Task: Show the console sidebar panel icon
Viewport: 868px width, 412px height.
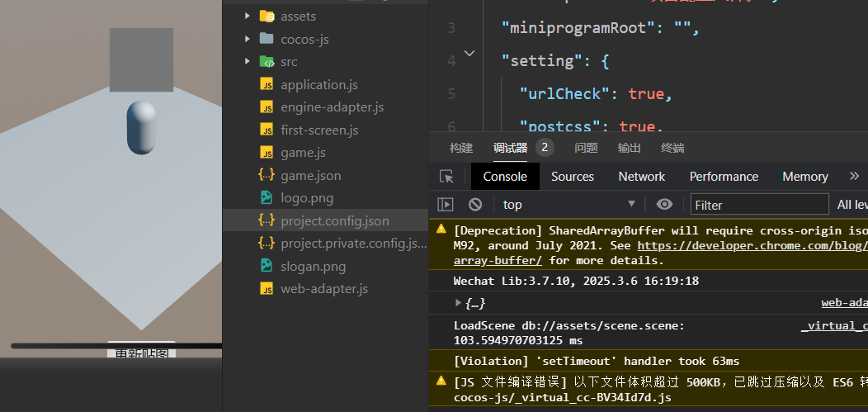Action: tap(446, 205)
